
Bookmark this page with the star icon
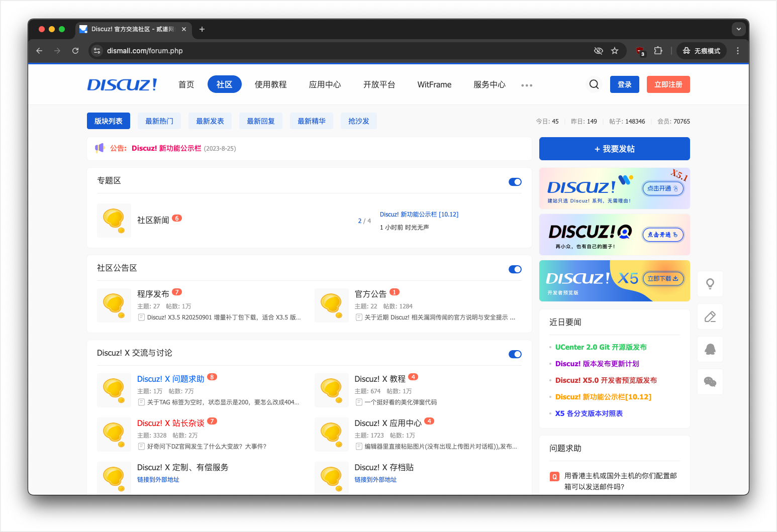(x=615, y=51)
